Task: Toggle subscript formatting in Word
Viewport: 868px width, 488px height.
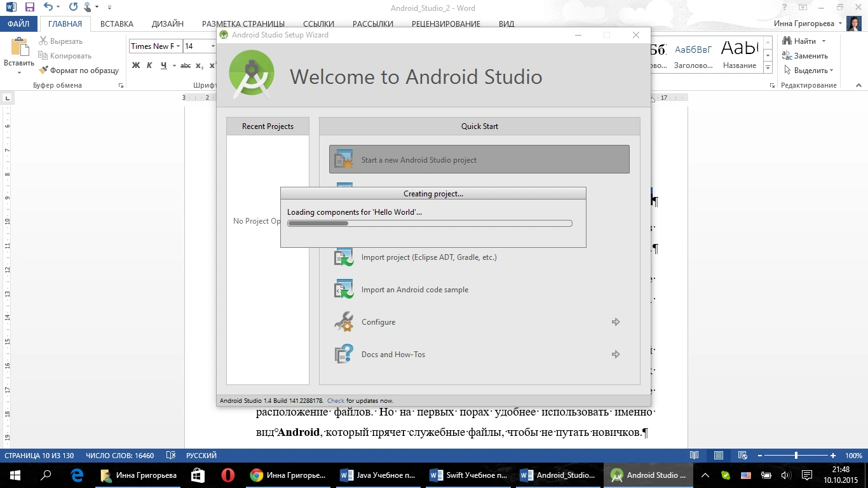Action: click(x=200, y=65)
